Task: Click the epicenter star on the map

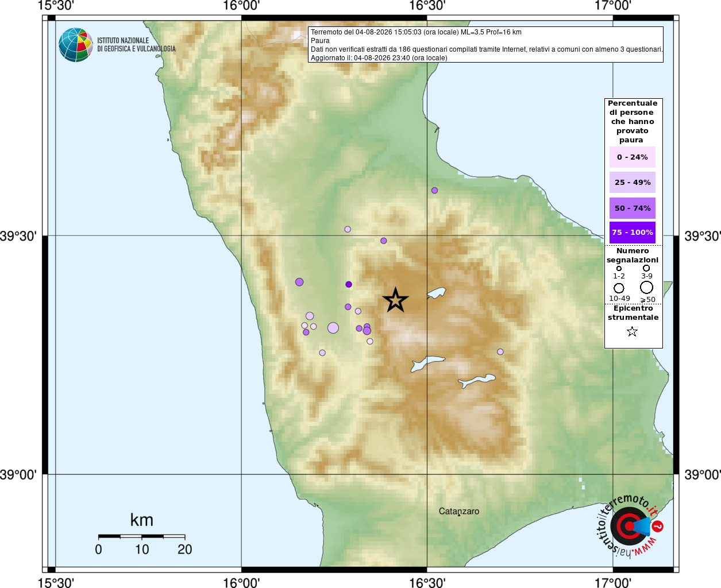Action: 395,300
